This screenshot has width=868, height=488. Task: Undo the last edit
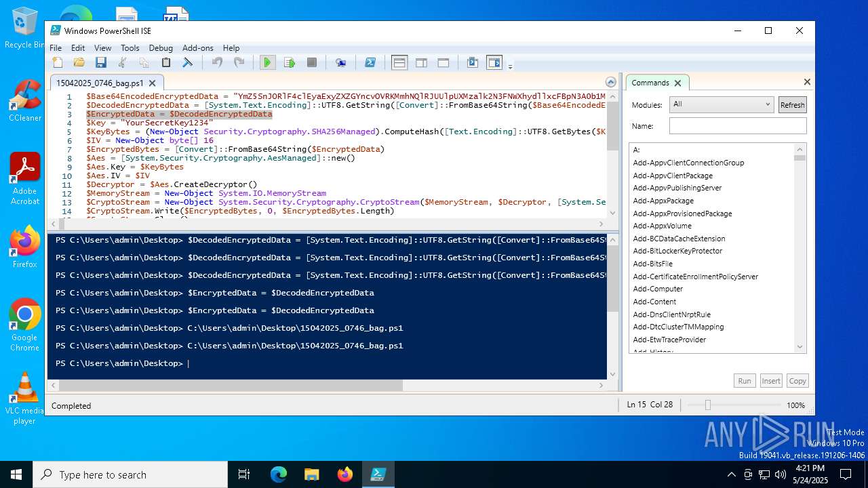point(217,62)
